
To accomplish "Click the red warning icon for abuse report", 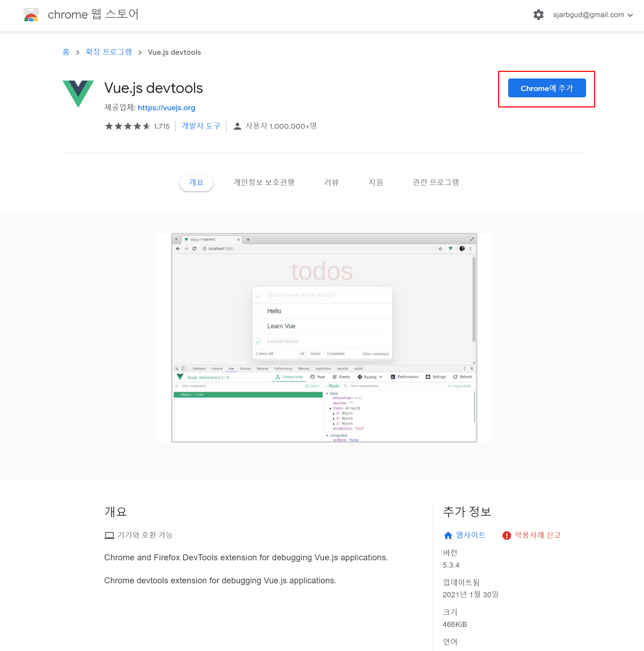I will coord(506,536).
